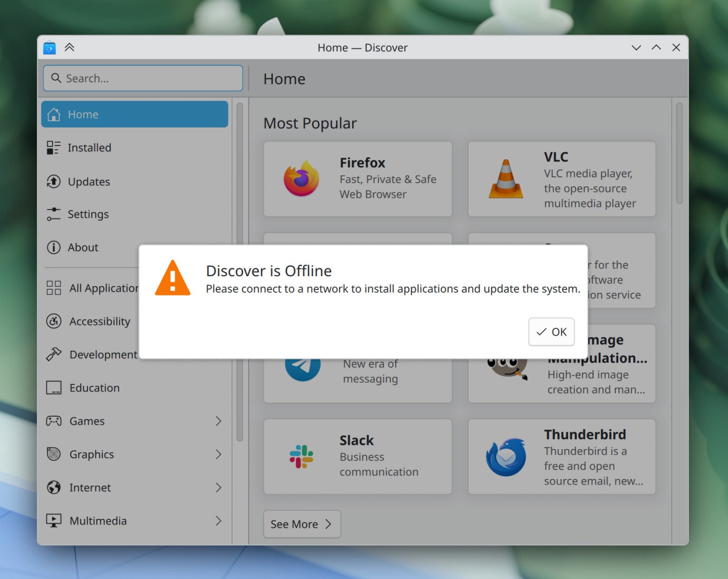
Task: Click the Multimedia screen icon
Action: [54, 521]
